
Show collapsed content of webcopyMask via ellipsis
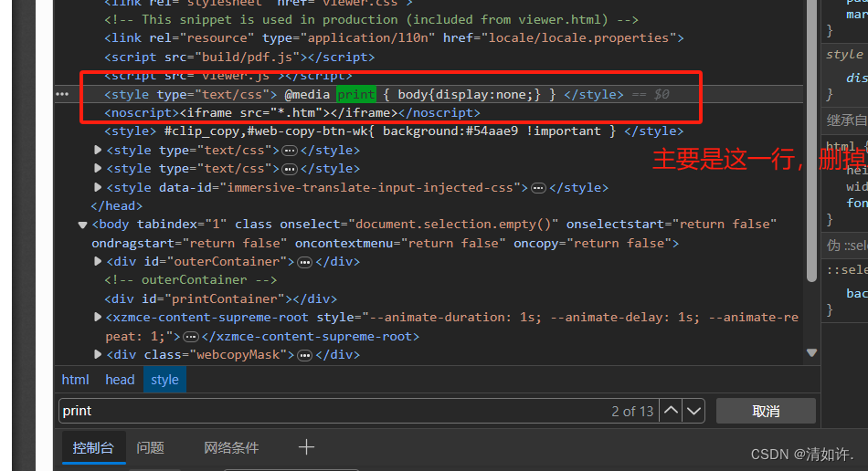click(304, 355)
